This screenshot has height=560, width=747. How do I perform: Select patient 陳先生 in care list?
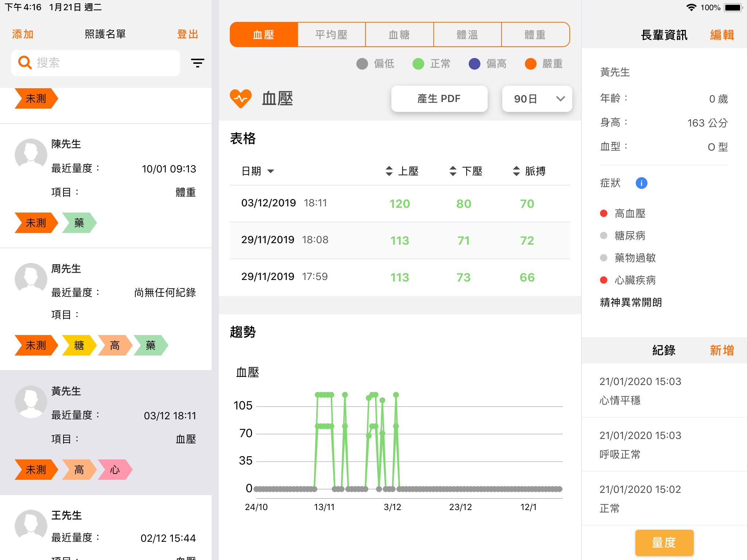pyautogui.click(x=106, y=186)
